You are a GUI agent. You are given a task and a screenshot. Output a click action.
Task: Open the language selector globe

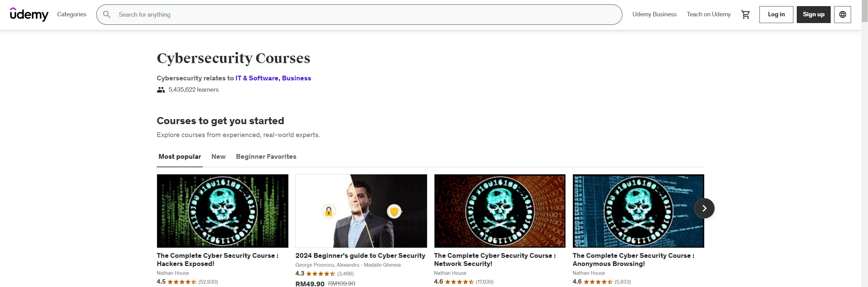843,15
